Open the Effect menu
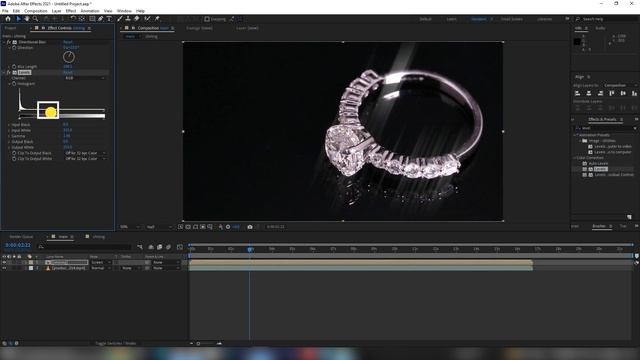The image size is (640, 360). click(x=71, y=11)
